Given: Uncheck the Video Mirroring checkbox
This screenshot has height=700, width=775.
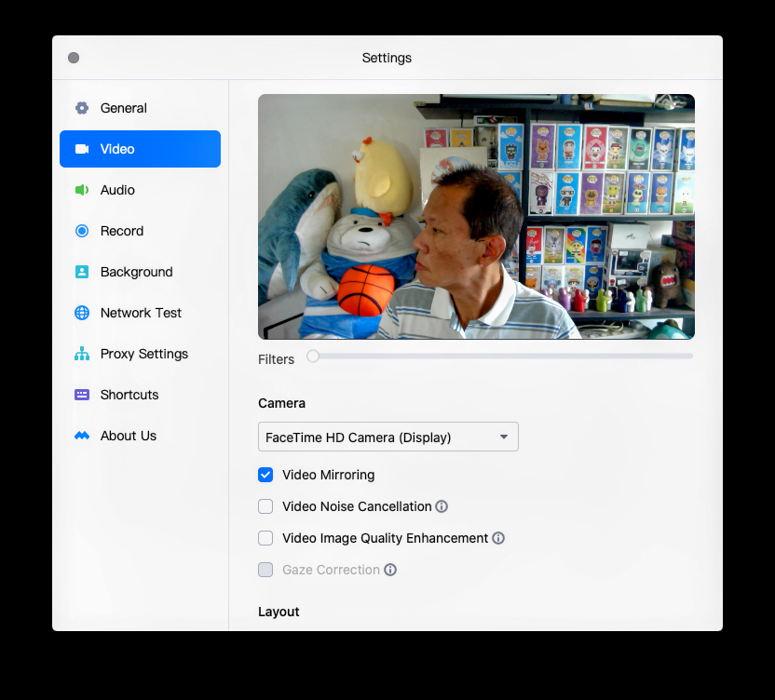Looking at the screenshot, I should [x=265, y=475].
